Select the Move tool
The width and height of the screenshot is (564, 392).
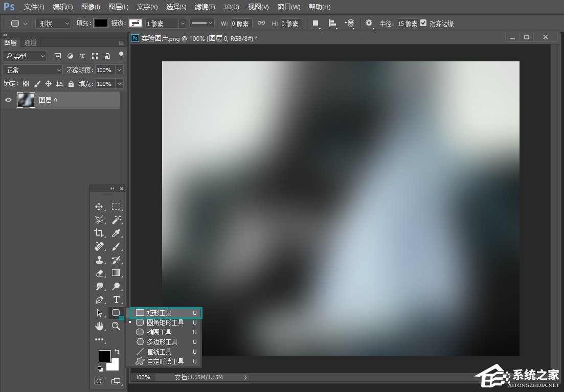pos(100,206)
